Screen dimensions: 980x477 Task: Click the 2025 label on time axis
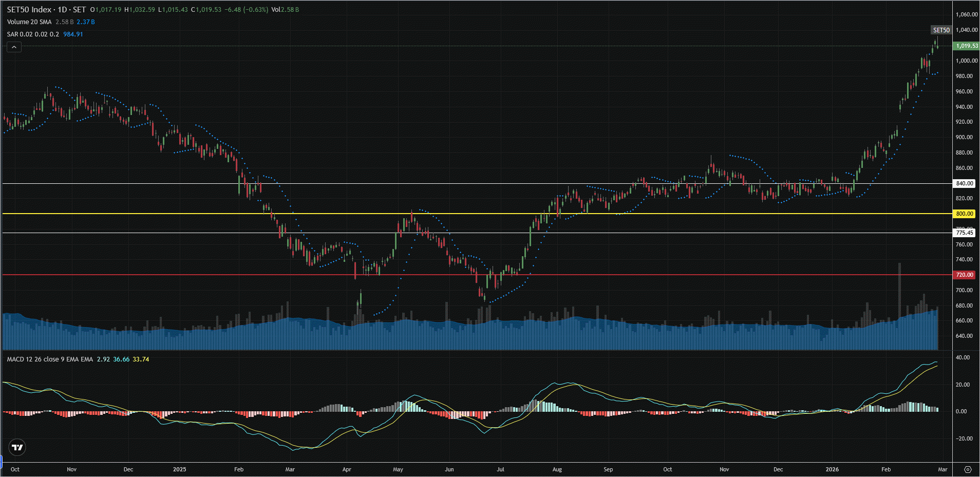[x=179, y=469]
